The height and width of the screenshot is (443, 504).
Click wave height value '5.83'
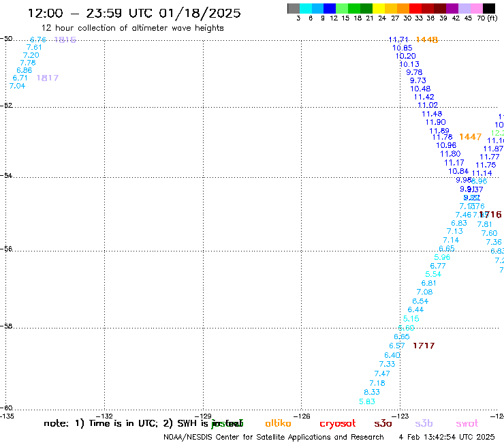(x=367, y=402)
